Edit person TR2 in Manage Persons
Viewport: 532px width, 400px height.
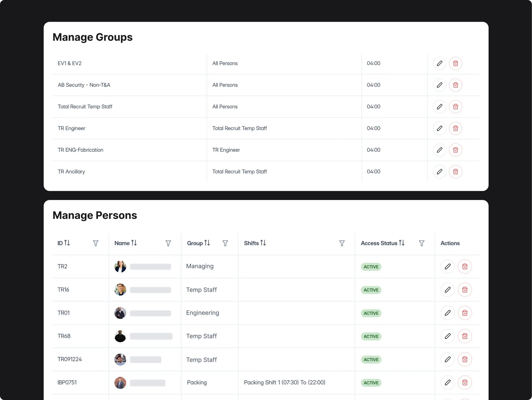click(x=448, y=266)
